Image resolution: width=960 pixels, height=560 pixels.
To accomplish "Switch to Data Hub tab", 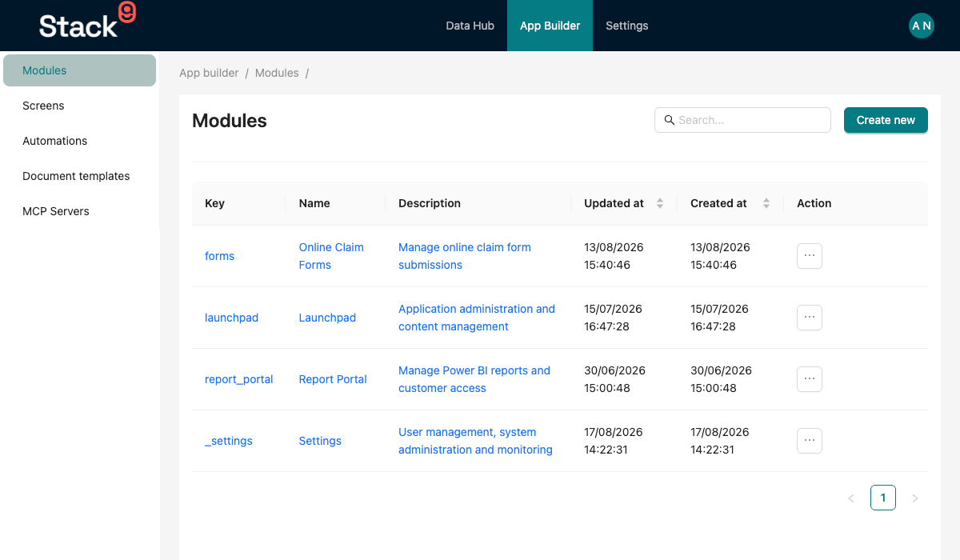I will click(470, 26).
